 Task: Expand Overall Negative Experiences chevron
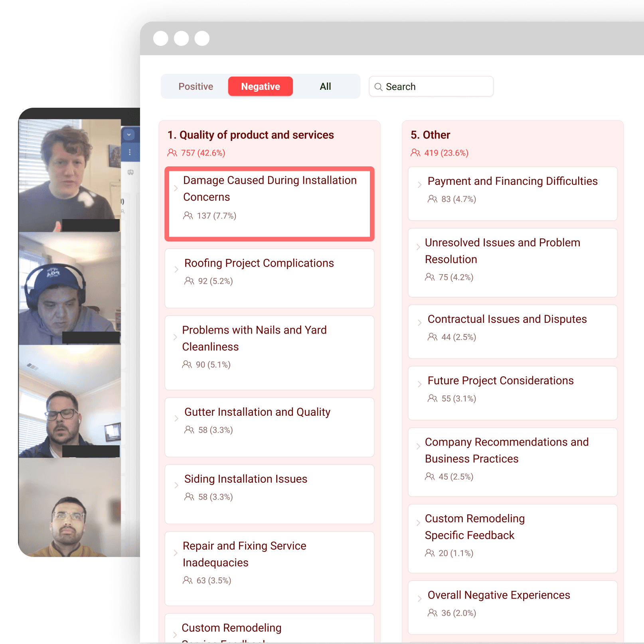(419, 599)
